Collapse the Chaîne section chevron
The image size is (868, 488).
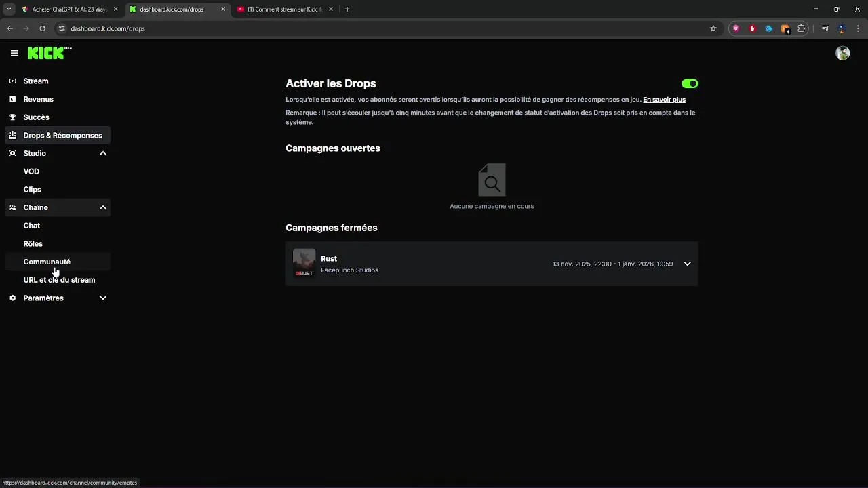pos(103,207)
